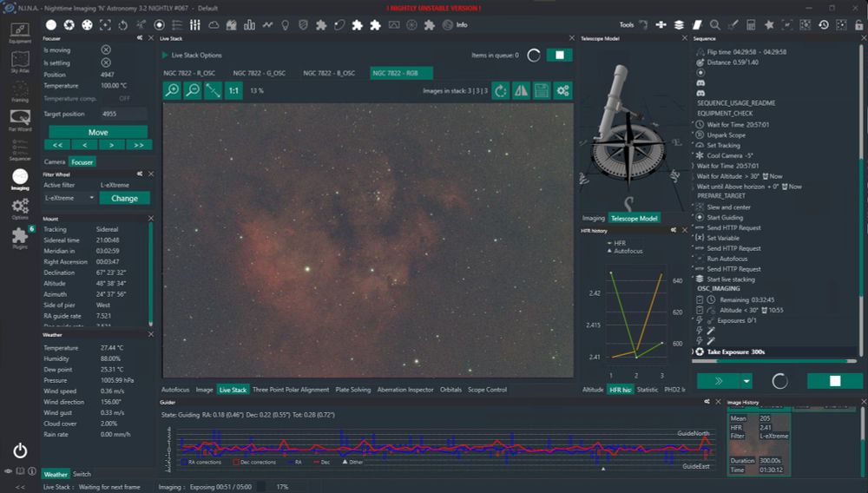Screen dimensions: 868x493
Task: Toggle Temperature comp. OFF switch
Action: click(124, 98)
